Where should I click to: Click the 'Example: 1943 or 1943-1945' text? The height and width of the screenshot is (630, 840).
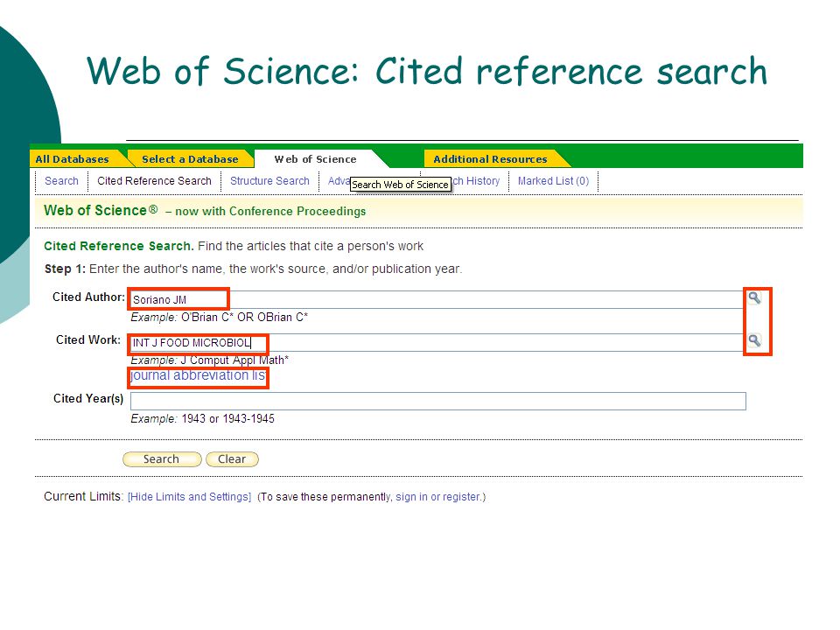[202, 419]
